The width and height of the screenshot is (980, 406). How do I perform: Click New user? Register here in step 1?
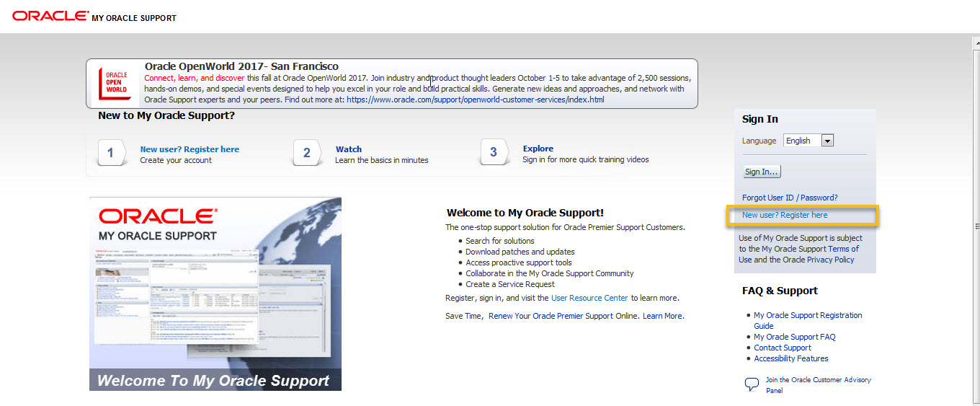190,149
